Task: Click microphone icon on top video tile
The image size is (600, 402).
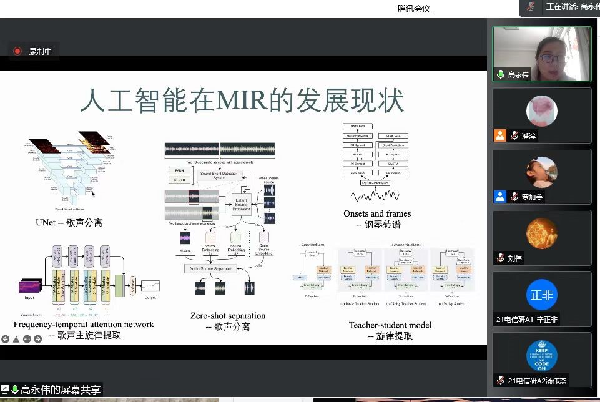Action: (x=501, y=74)
